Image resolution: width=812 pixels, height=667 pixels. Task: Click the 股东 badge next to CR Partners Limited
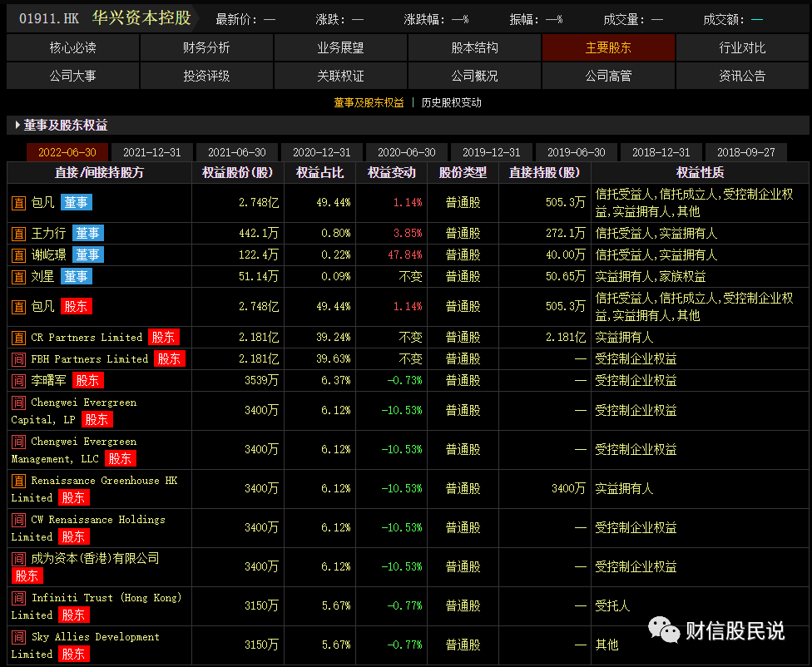(164, 337)
